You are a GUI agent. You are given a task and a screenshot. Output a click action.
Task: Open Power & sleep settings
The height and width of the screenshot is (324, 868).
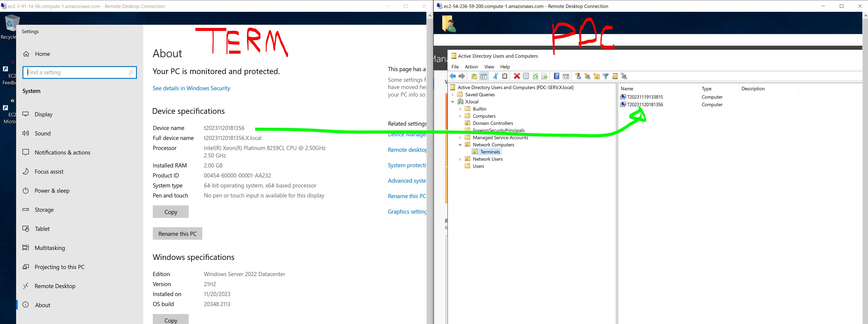(x=79, y=191)
